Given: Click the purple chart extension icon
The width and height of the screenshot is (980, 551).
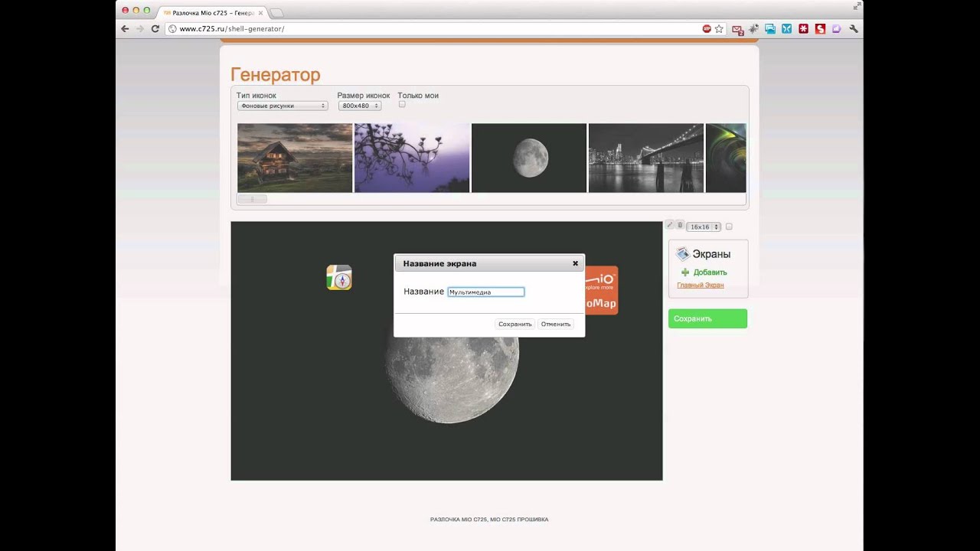Looking at the screenshot, I should coord(837,28).
